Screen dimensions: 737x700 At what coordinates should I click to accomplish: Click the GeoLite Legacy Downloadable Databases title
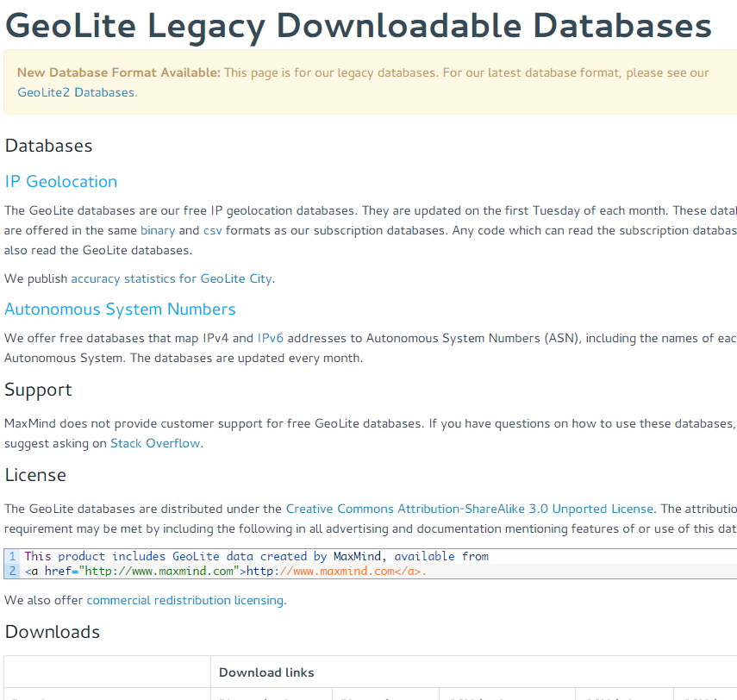click(359, 26)
